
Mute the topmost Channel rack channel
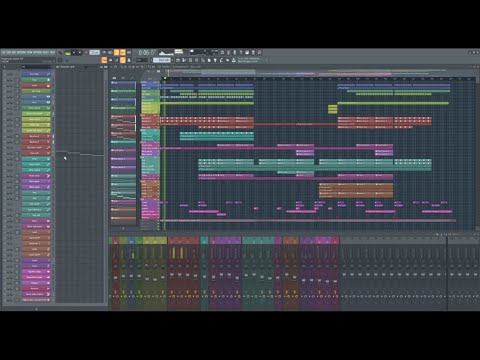pyautogui.click(x=5, y=74)
